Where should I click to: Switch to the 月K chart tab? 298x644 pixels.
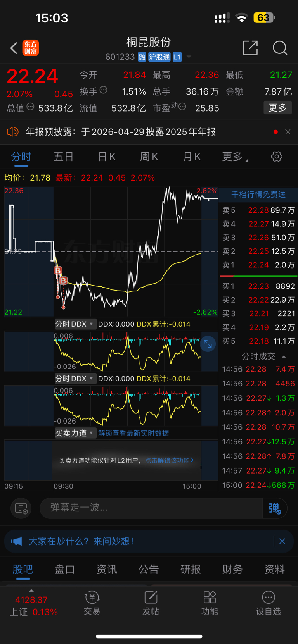pos(192,157)
